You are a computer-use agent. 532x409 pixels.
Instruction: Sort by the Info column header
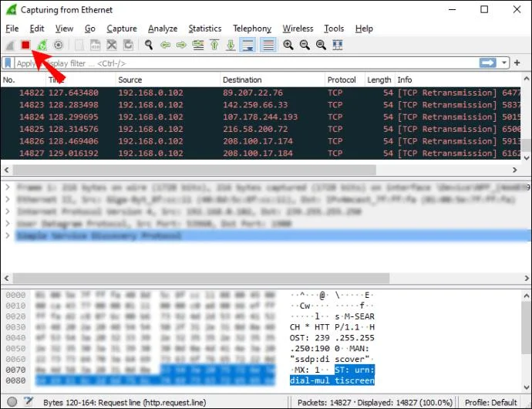(458, 79)
